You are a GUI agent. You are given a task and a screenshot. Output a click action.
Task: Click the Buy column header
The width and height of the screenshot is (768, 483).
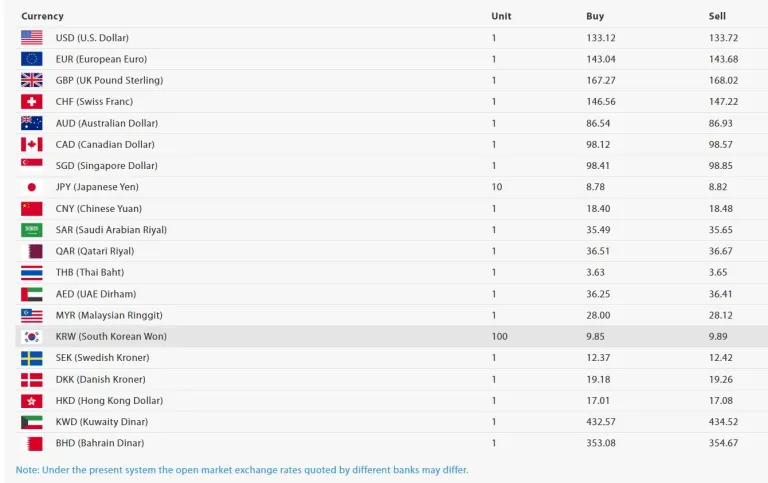coord(595,16)
